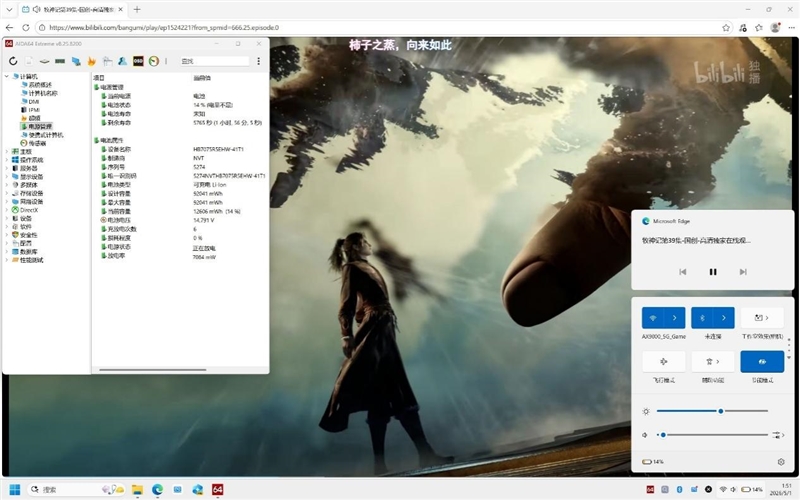
Task: Click the speaker mute icon in quick settings
Action: point(645,435)
